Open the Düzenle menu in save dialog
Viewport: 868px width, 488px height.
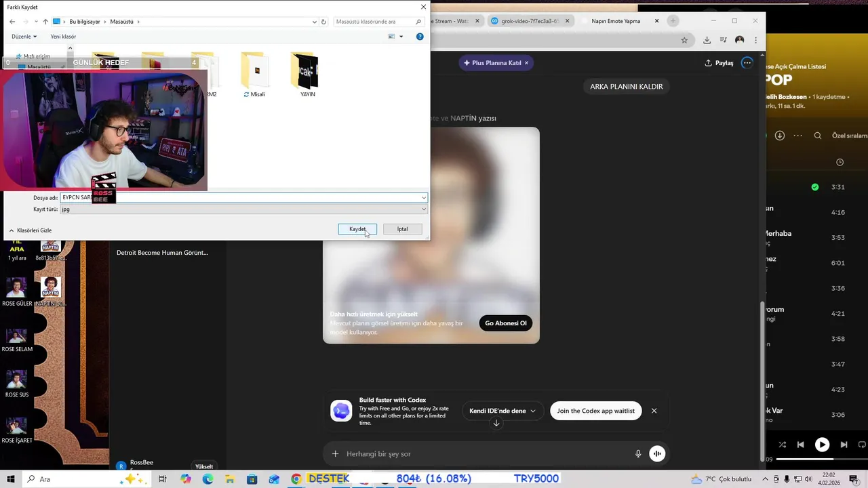[x=24, y=37]
